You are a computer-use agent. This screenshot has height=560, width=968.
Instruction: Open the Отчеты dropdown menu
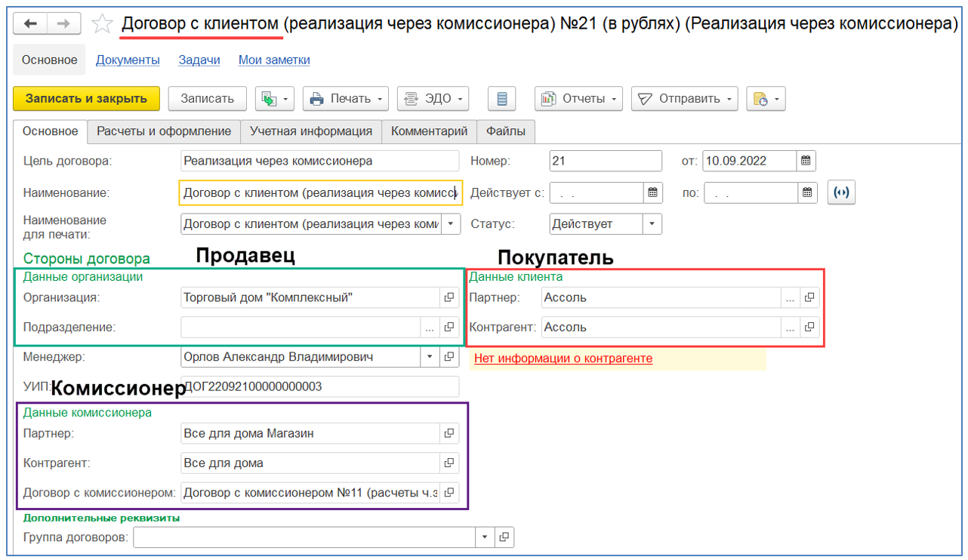pyautogui.click(x=578, y=99)
